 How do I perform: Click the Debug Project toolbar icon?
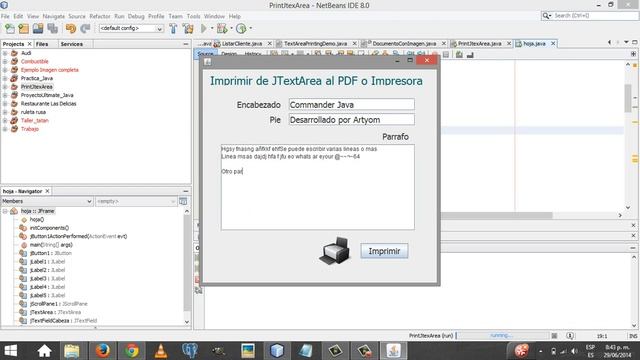[x=222, y=29]
